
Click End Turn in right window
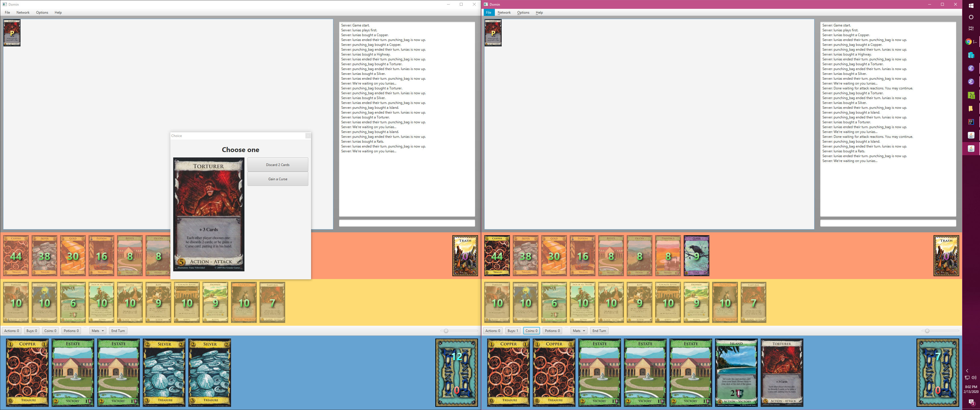coord(599,331)
